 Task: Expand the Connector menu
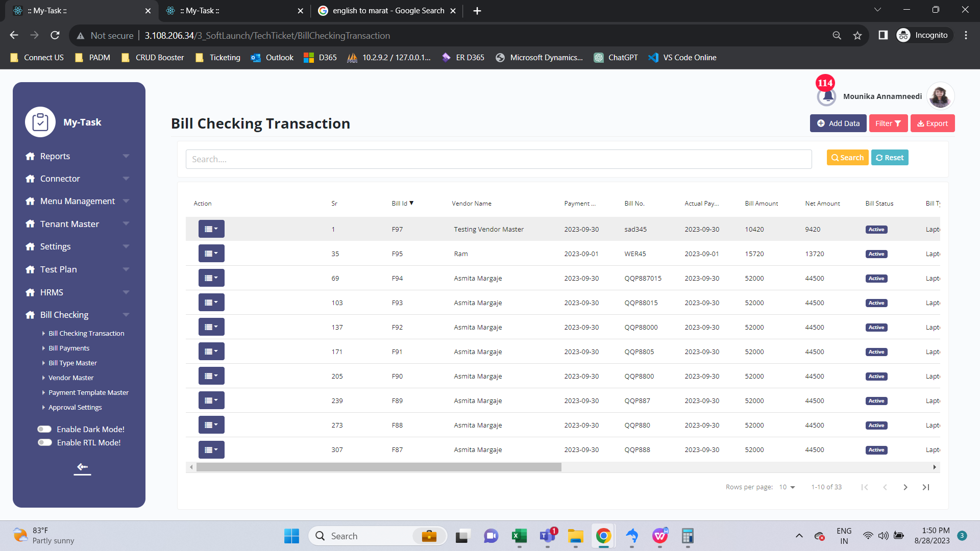click(77, 179)
